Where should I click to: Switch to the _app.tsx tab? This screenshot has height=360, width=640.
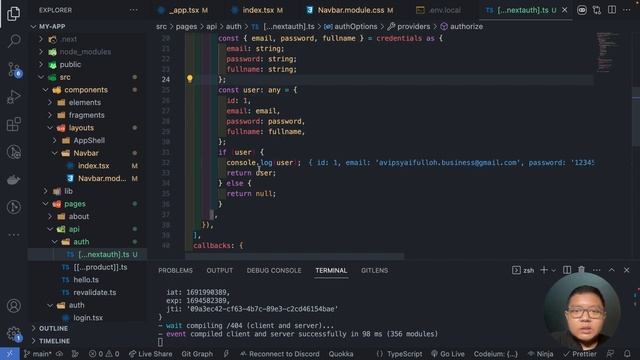point(183,10)
